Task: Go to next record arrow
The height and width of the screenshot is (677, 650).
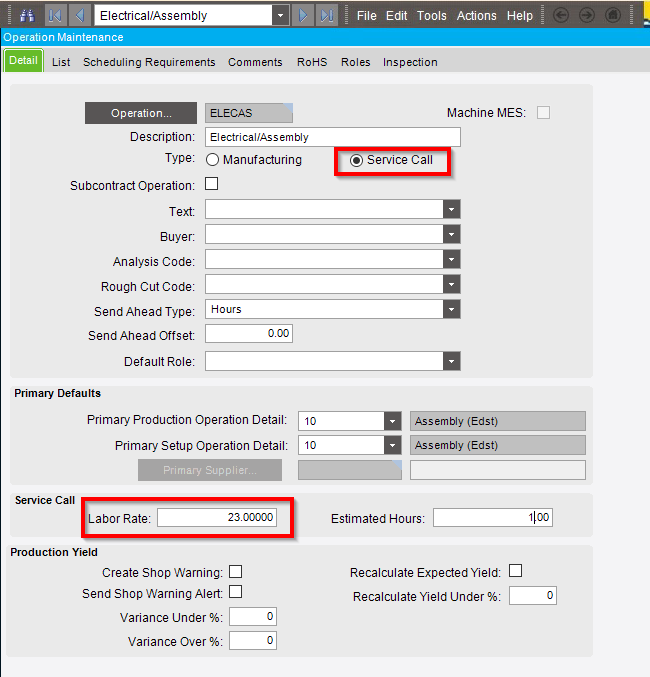Action: pos(303,16)
